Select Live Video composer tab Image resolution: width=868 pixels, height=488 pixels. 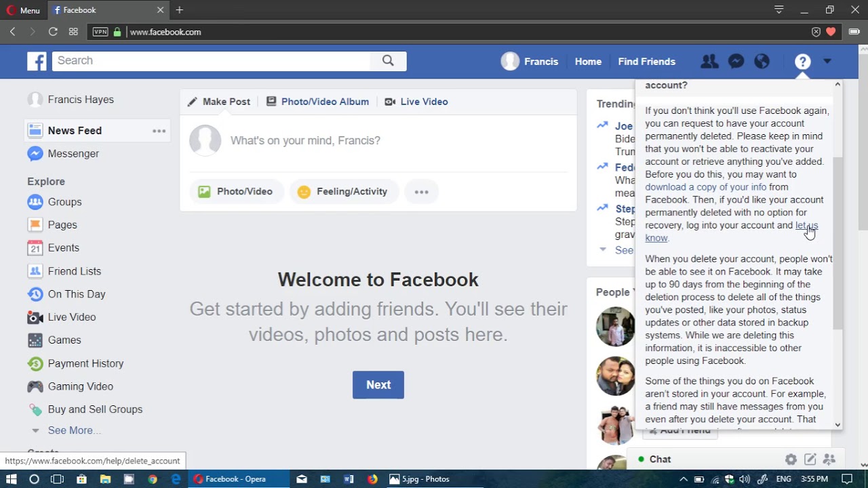(x=416, y=102)
